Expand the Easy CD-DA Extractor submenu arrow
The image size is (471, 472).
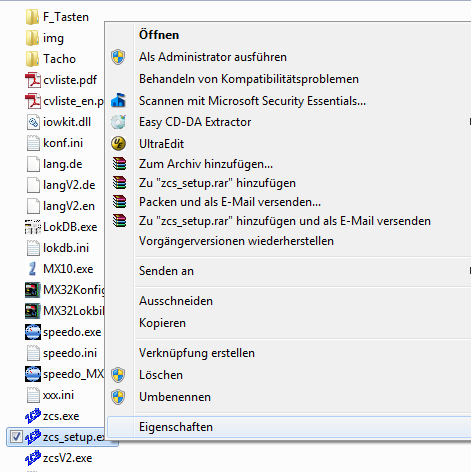(x=469, y=122)
